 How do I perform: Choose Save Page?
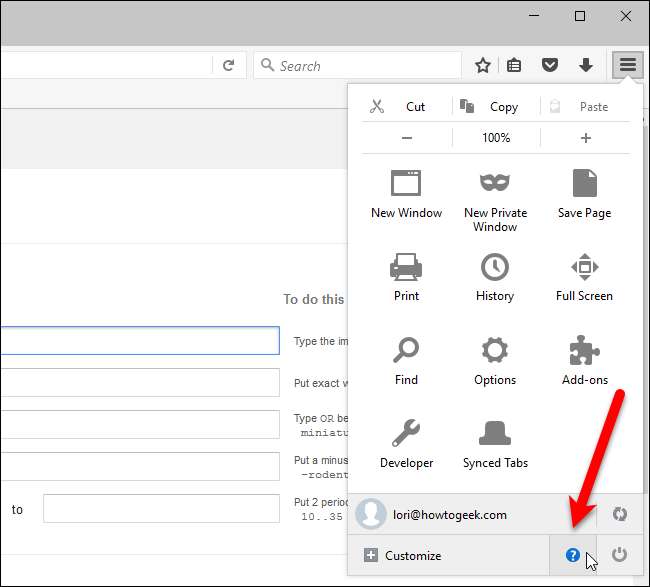point(585,194)
